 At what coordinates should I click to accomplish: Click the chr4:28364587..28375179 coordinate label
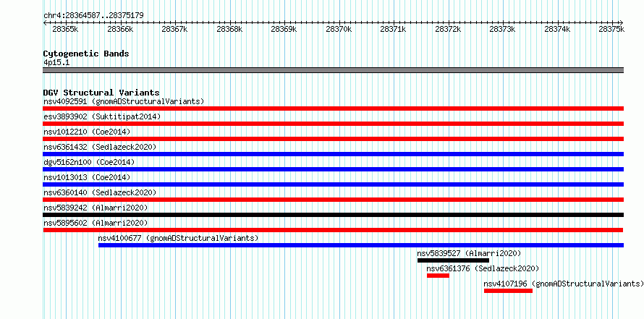point(93,16)
